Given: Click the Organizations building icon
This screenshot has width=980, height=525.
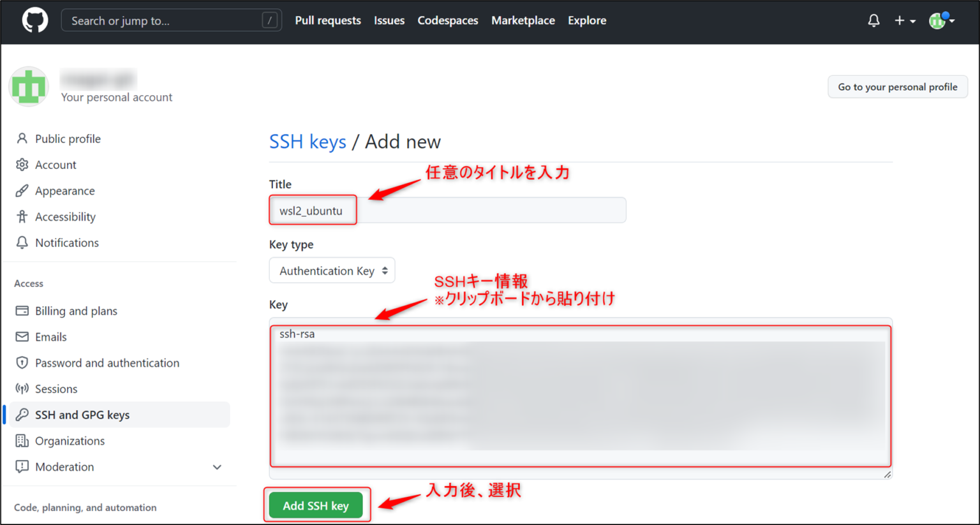Looking at the screenshot, I should coord(22,440).
